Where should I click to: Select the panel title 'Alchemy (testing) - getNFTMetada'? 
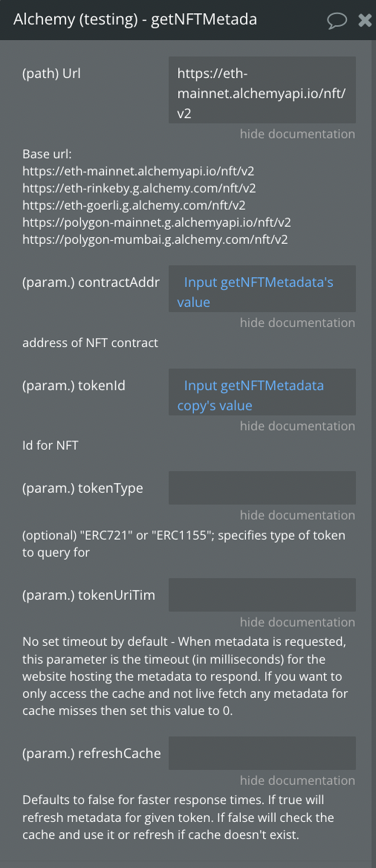[x=135, y=20]
